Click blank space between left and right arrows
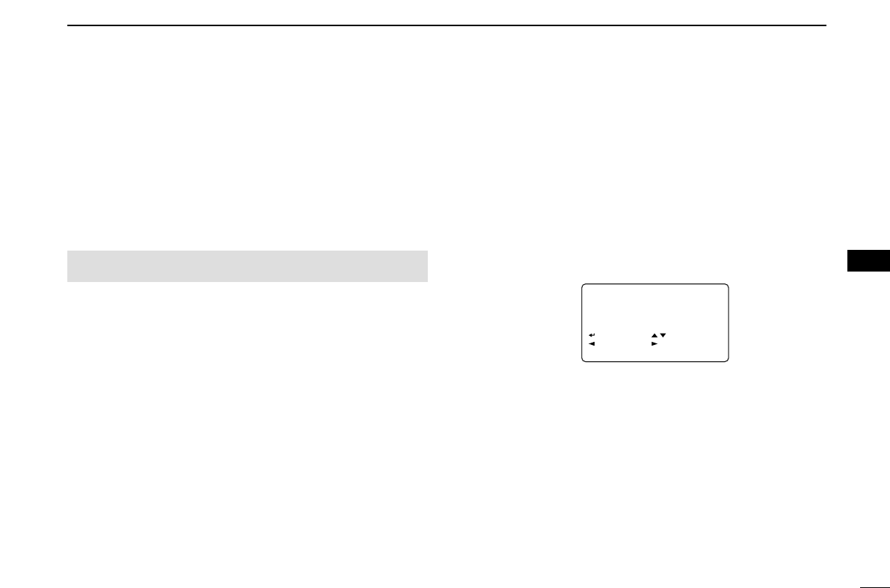 click(623, 344)
